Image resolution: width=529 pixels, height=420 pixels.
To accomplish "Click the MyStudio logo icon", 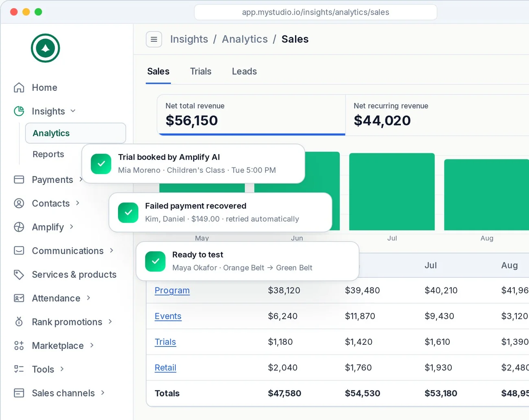I will tap(46, 48).
